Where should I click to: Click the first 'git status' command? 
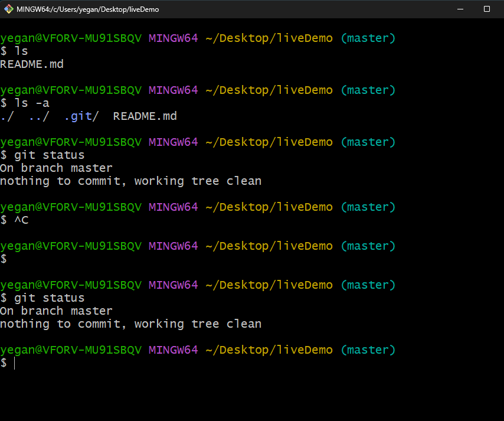pos(49,155)
